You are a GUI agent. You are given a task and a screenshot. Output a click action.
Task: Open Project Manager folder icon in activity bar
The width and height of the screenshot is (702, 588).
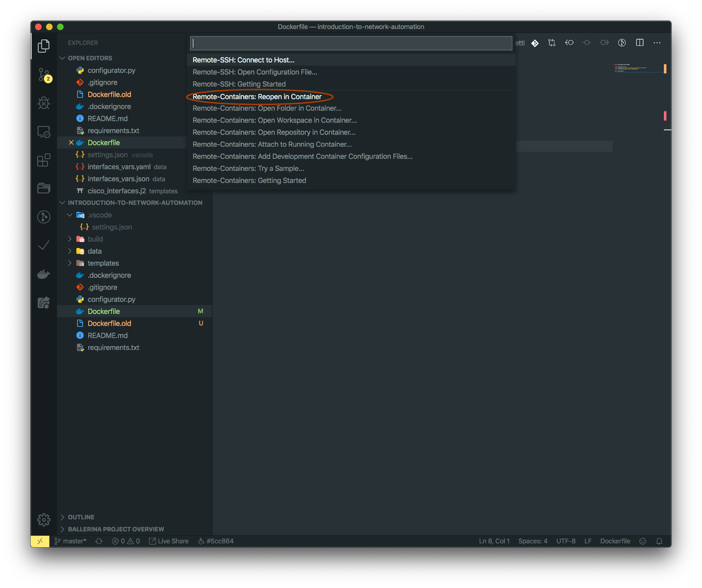44,188
